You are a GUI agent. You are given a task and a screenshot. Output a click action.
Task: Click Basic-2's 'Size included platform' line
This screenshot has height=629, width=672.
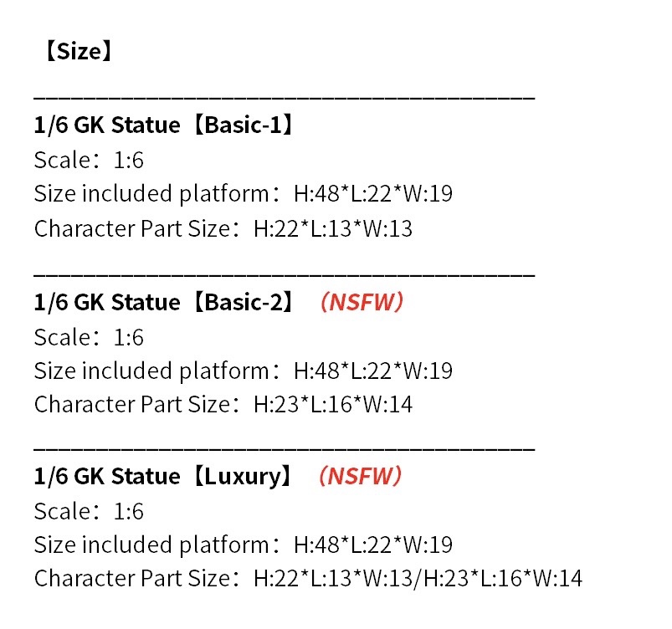coord(243,371)
